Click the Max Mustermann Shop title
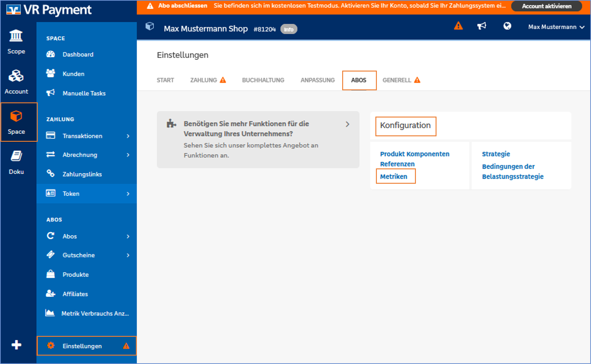The width and height of the screenshot is (591, 364). (x=206, y=29)
